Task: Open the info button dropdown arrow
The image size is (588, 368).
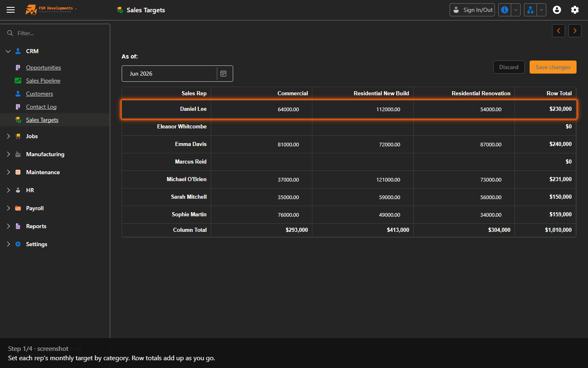Action: pos(516,10)
